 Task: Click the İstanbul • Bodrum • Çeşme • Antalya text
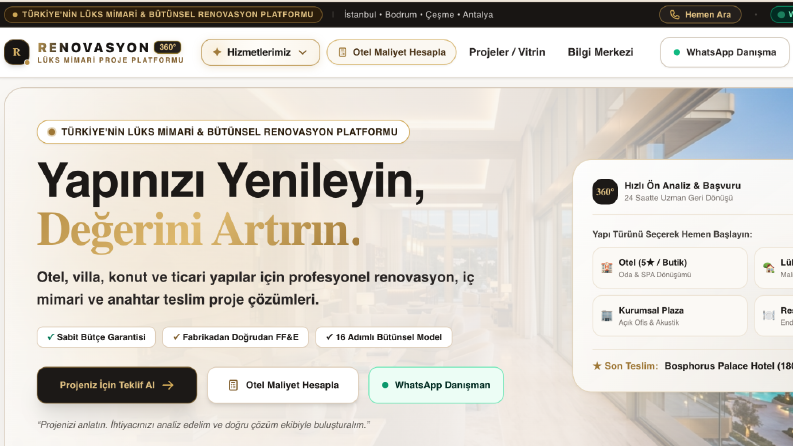click(x=418, y=15)
